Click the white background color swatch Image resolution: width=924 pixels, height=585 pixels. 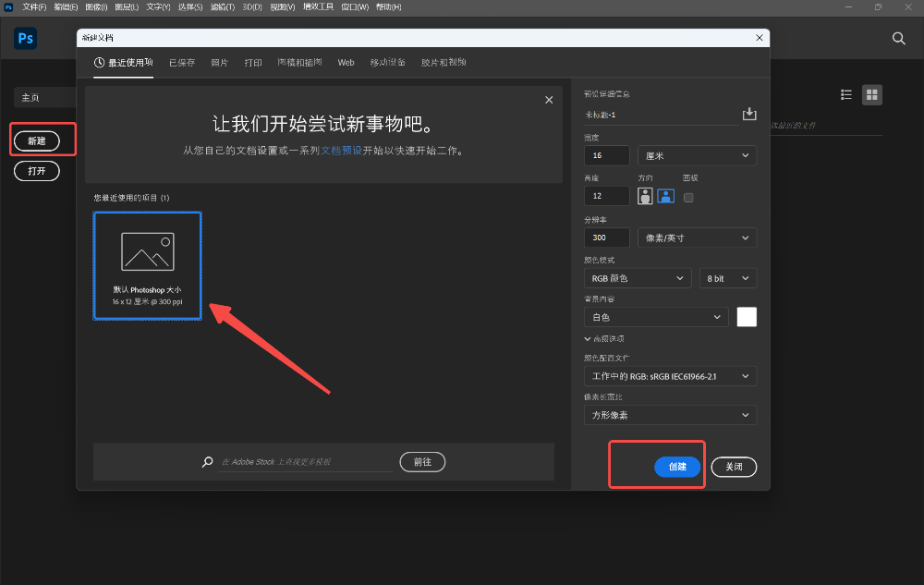click(x=747, y=317)
